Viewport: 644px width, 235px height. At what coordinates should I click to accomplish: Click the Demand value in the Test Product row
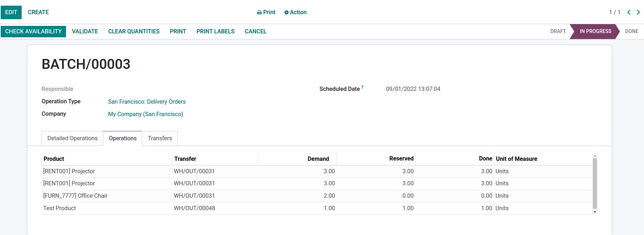(329, 208)
